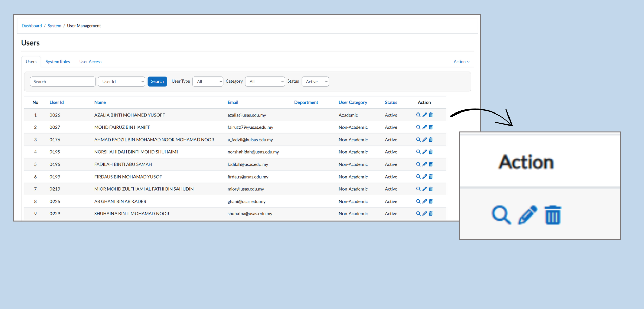
Task: Change the Status filter dropdown
Action: [315, 82]
